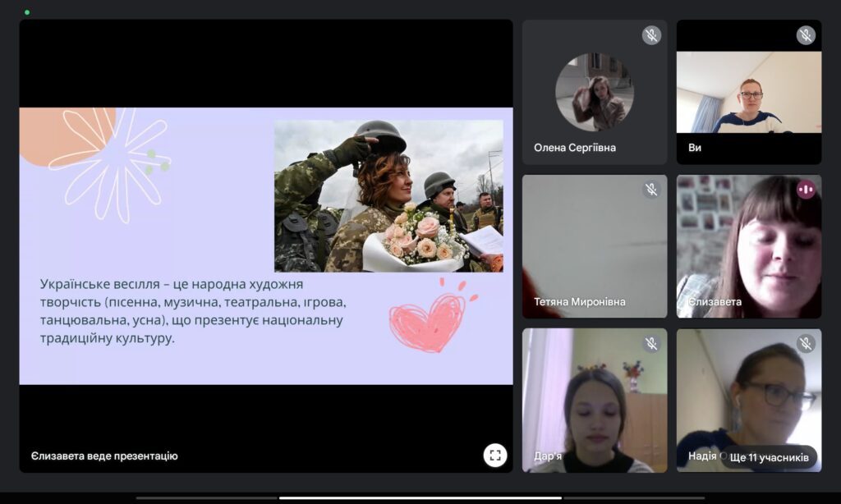
Task: Tap the green camera indicator dot
Action: click(x=27, y=12)
